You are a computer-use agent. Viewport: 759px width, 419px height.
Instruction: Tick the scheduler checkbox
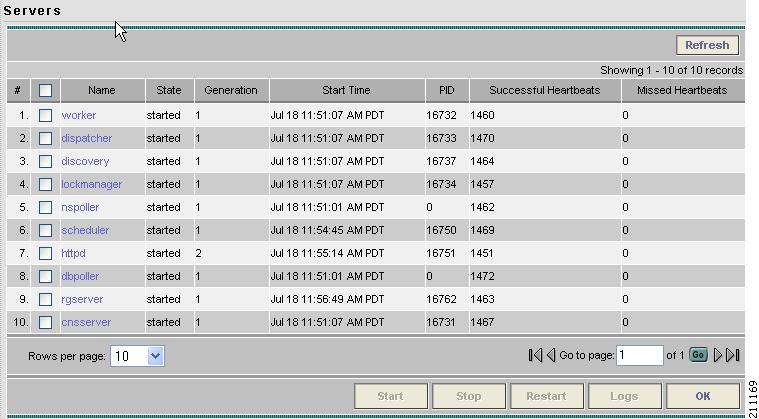point(45,230)
